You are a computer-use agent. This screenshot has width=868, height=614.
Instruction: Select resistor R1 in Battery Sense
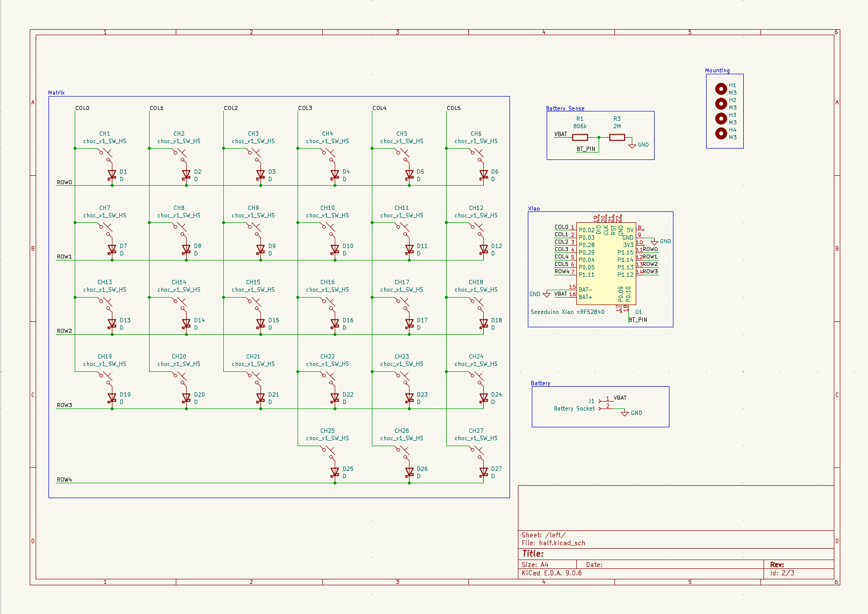click(x=580, y=137)
